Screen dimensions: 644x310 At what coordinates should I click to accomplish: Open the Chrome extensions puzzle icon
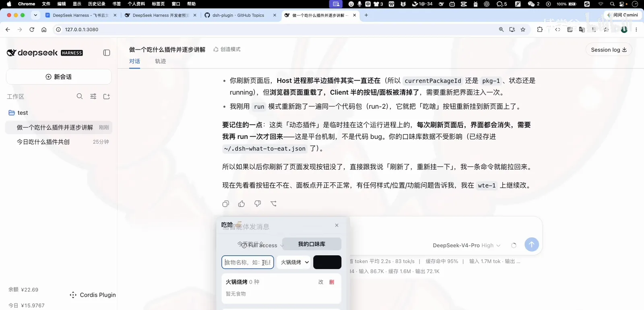point(540,29)
